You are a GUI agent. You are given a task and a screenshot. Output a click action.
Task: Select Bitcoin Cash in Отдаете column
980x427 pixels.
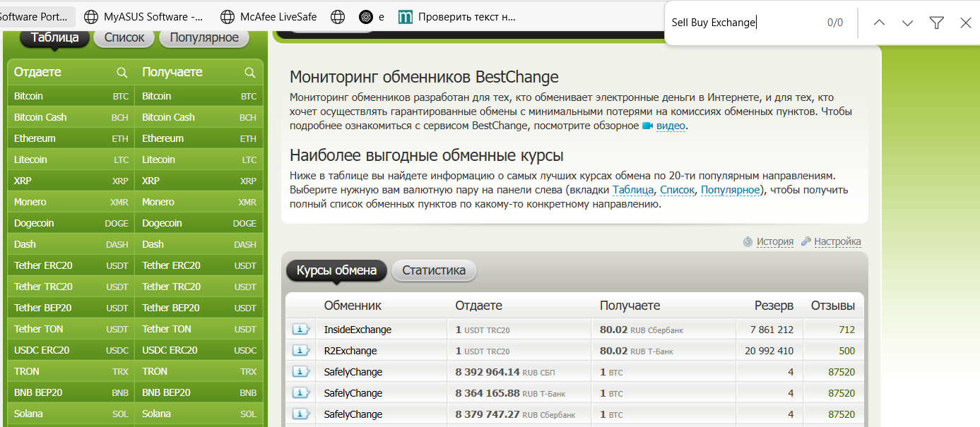coord(71,117)
